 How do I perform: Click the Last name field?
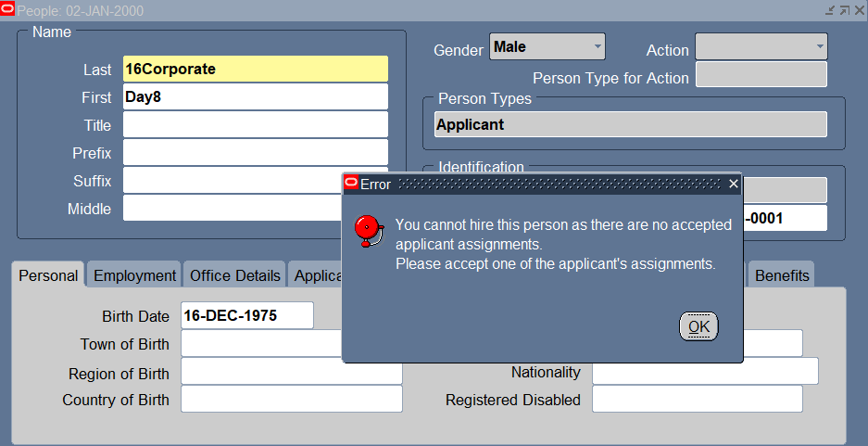(x=255, y=70)
